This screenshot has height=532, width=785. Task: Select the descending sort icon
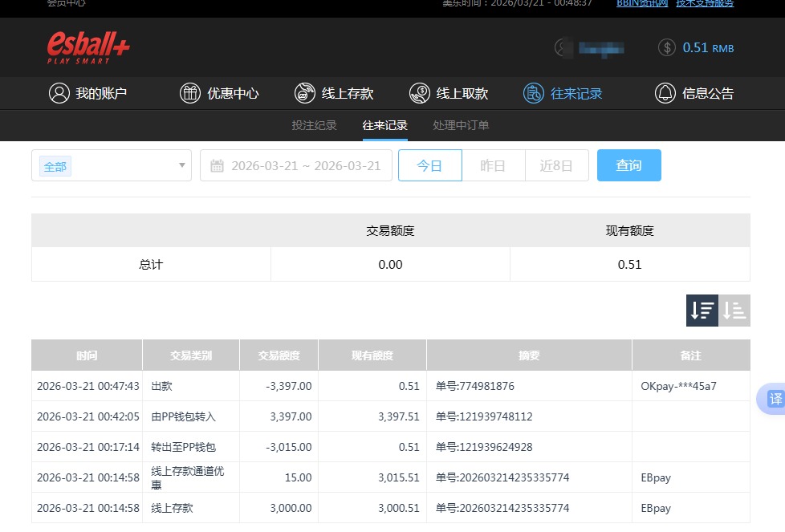point(702,311)
